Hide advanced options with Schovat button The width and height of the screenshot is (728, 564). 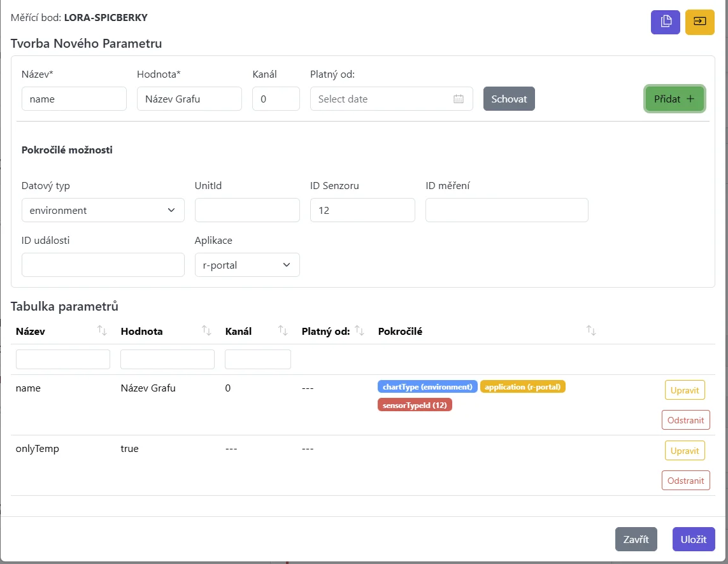509,99
